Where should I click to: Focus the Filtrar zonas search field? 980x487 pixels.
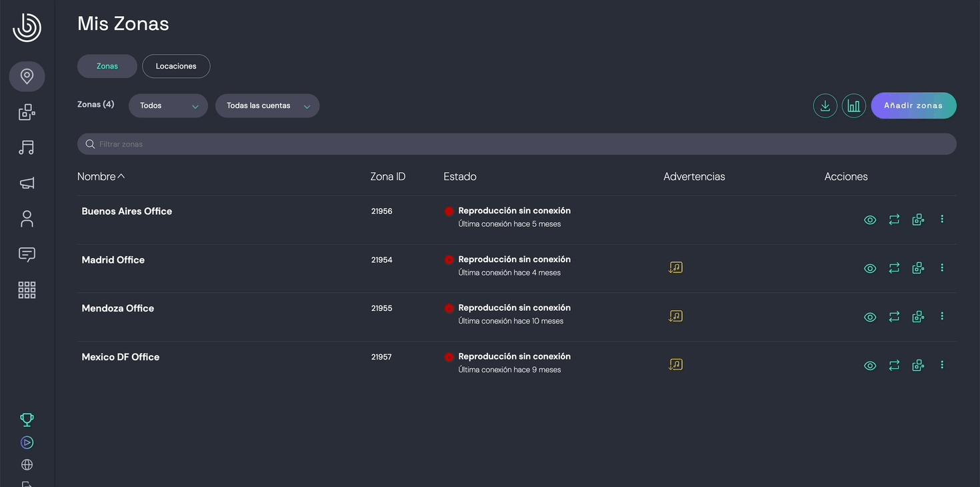pyautogui.click(x=517, y=144)
